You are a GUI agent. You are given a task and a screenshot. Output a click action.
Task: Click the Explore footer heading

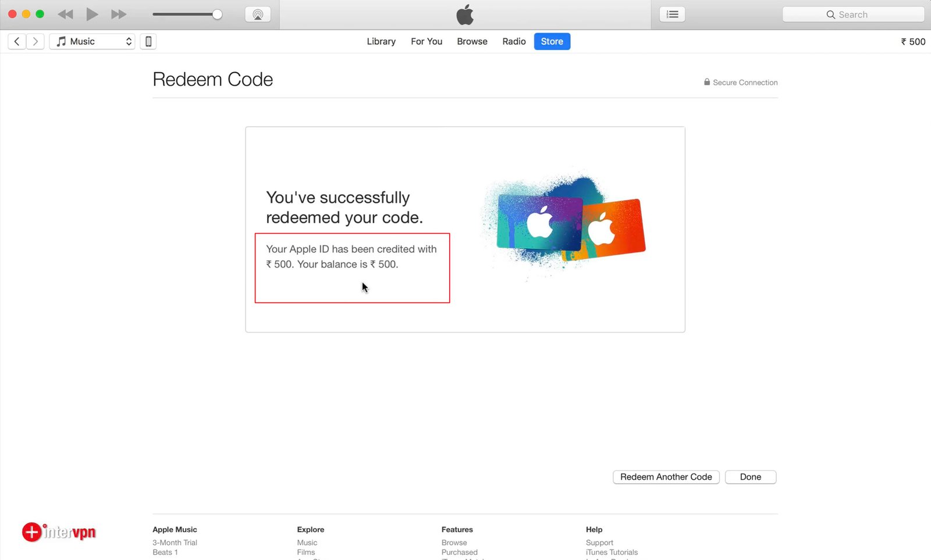(x=311, y=530)
